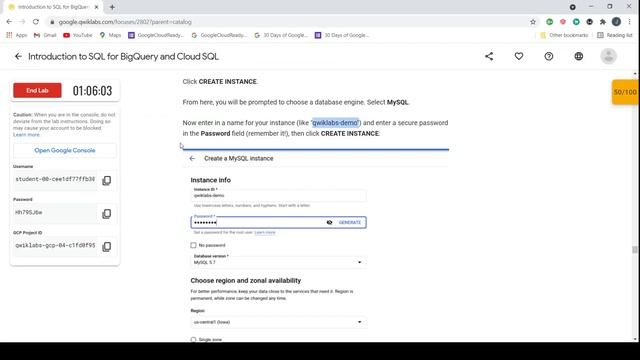Open the Apps bookmark shortcut
This screenshot has height=360, width=640.
click(x=17, y=35)
